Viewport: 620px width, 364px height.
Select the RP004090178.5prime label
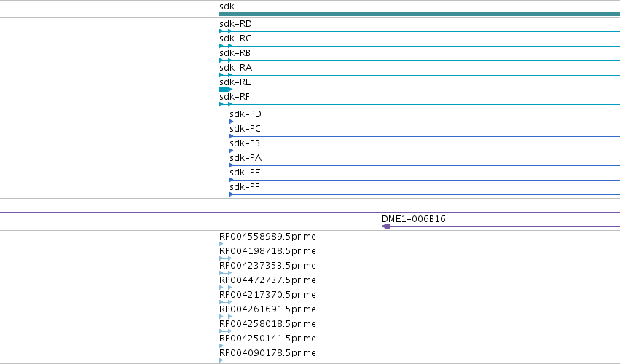pos(267,353)
